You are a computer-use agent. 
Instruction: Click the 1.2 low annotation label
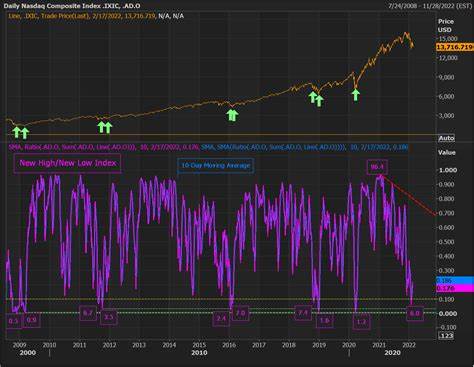[361, 322]
